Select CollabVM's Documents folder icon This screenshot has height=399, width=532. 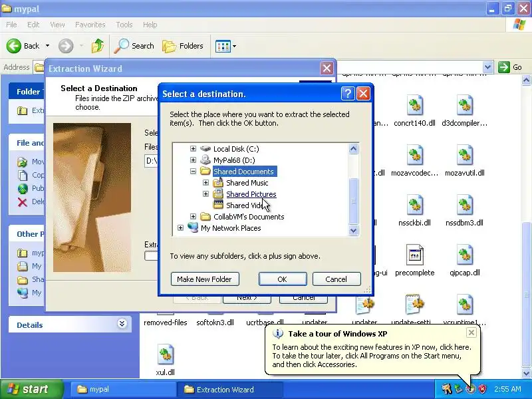(x=205, y=217)
